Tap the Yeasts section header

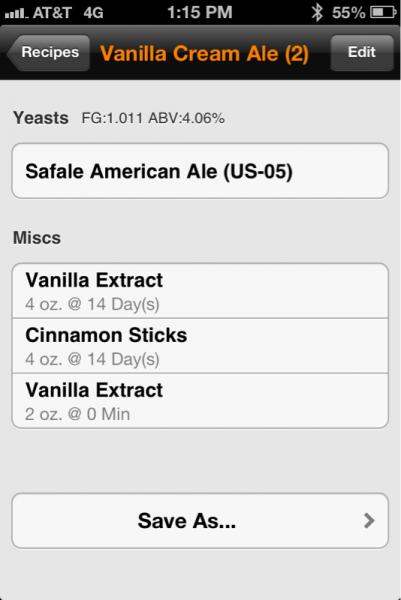pos(41,118)
